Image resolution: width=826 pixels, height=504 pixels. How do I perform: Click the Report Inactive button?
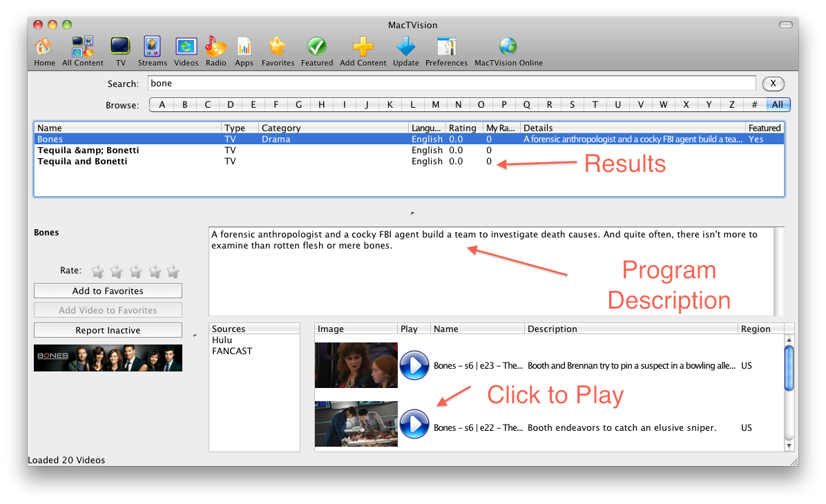pyautogui.click(x=108, y=330)
